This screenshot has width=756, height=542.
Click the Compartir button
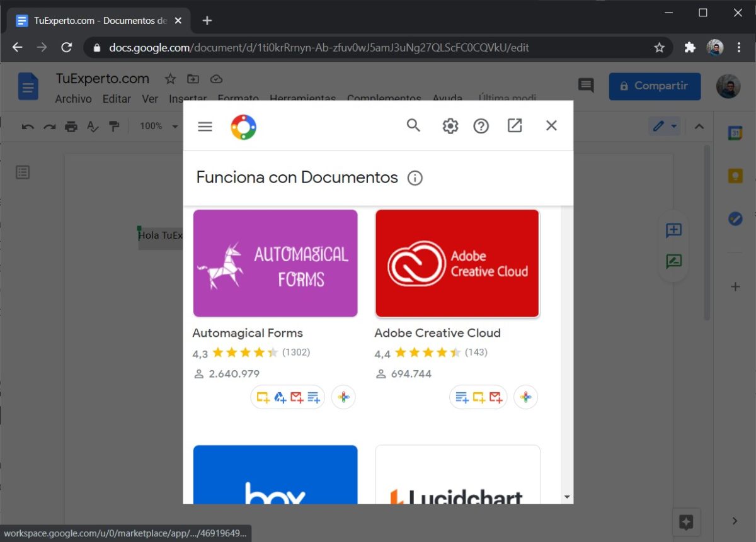click(x=655, y=86)
